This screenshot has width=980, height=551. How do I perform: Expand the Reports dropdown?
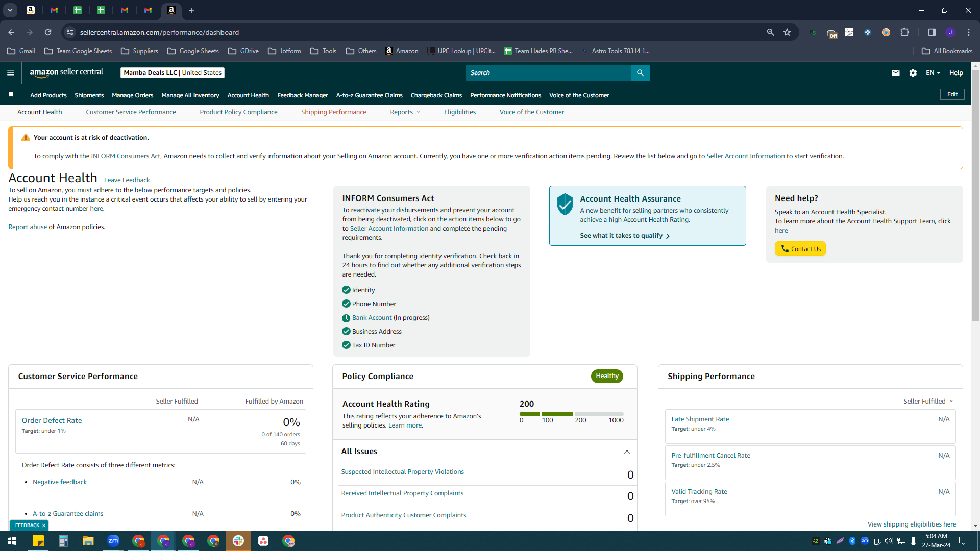pos(405,112)
